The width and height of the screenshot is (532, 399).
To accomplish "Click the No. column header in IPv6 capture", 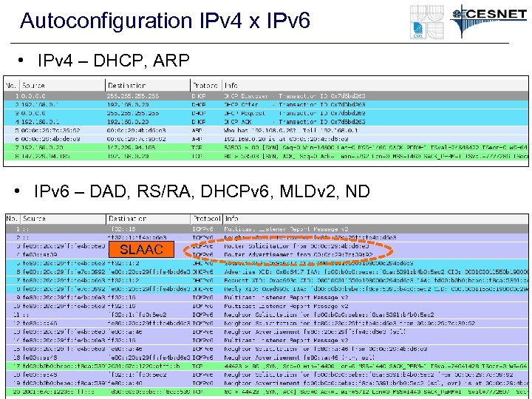I will pyautogui.click(x=13, y=219).
